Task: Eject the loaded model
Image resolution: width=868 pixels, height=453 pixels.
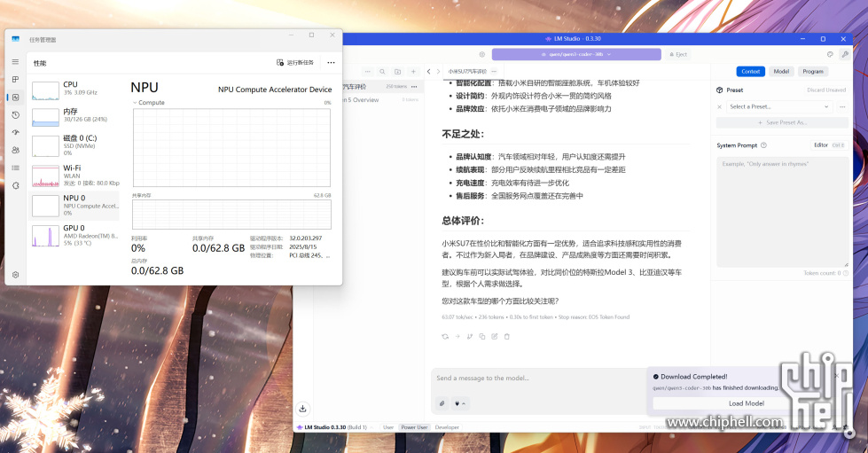Action: click(677, 54)
